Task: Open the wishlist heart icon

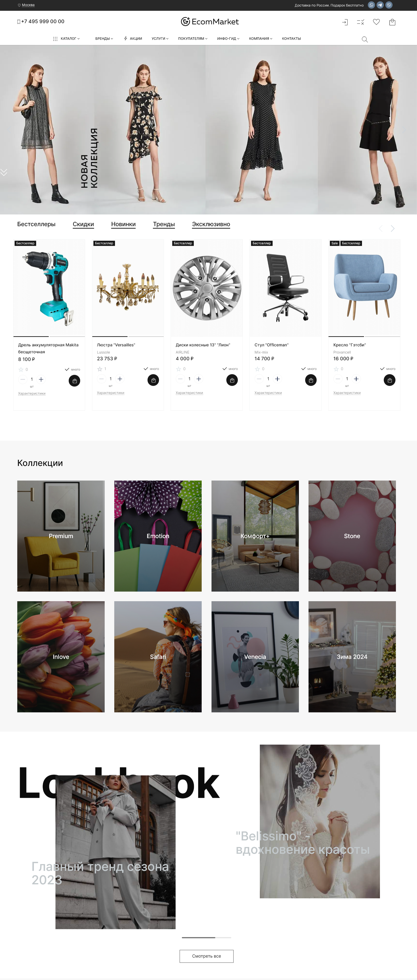Action: click(376, 22)
